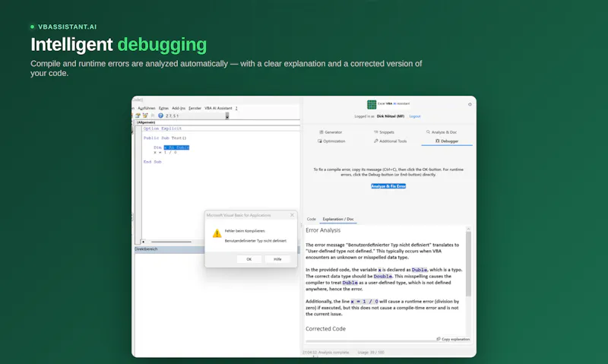
Task: Switch to the Code result tab
Action: coord(312,219)
